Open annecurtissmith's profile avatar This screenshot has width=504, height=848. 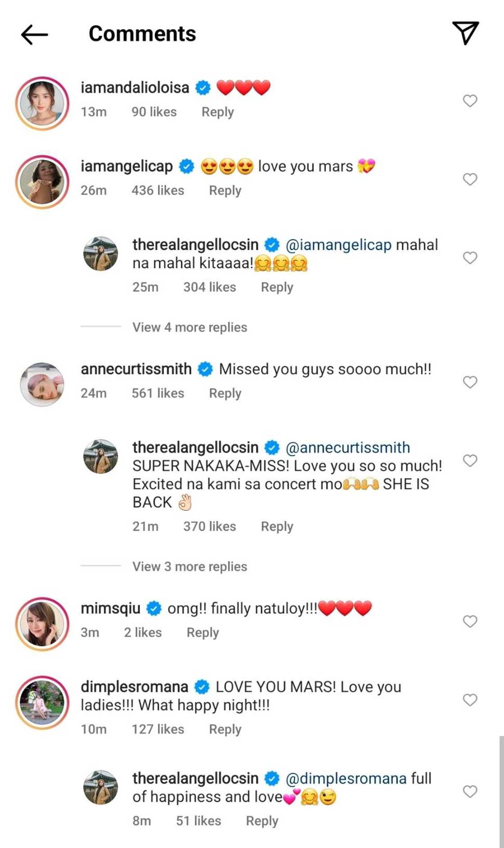42,384
